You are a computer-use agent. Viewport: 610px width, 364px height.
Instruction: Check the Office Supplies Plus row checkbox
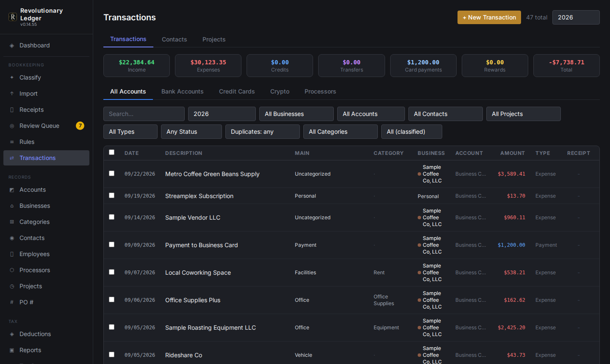click(x=112, y=300)
